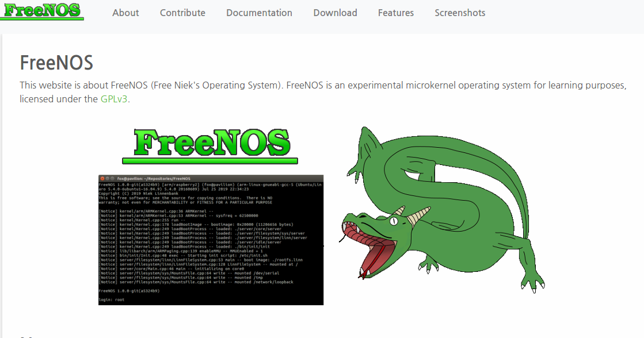Select the FreeNOS page heading text

56,63
